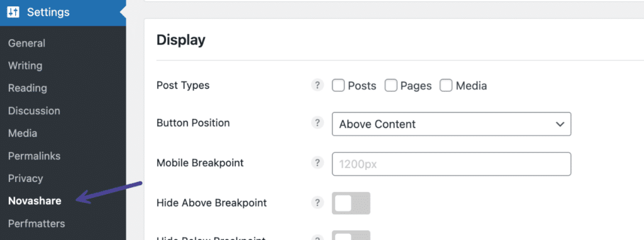
Task: Click the Hide Above Breakpoint help icon
Action: (x=317, y=203)
